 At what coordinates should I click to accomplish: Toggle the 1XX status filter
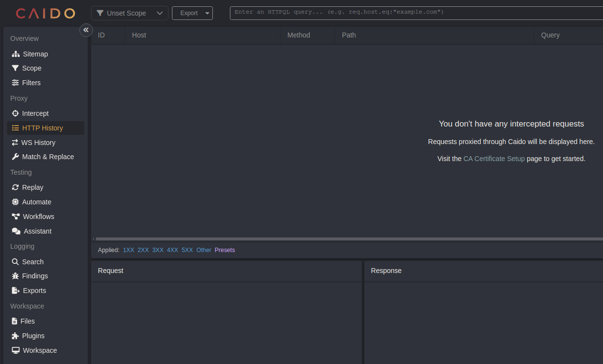(129, 250)
